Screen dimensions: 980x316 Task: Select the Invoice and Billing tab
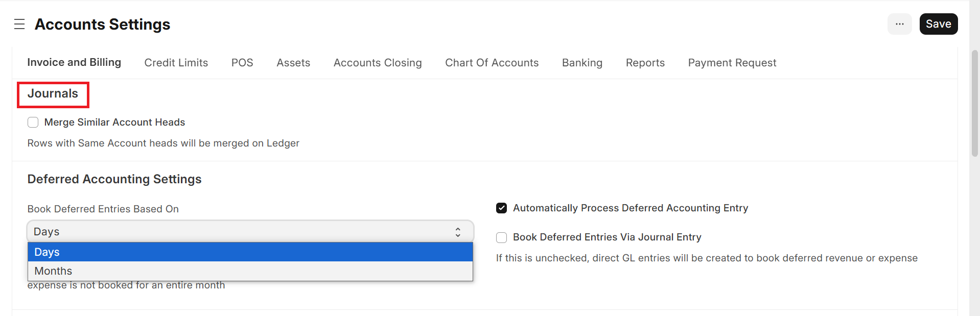point(74,62)
